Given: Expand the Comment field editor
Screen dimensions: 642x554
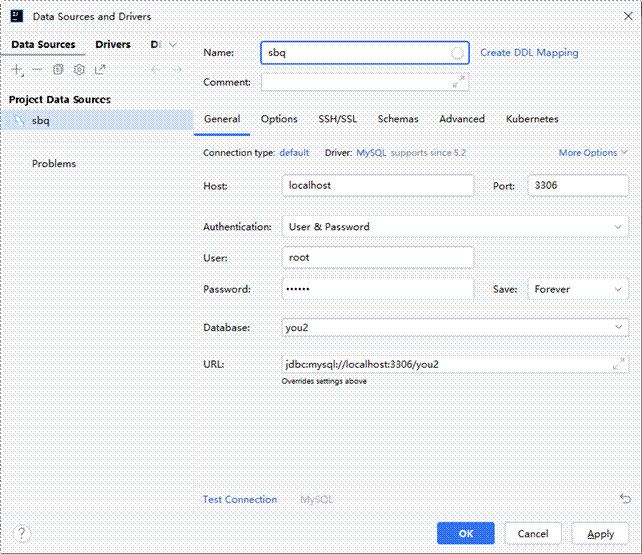Looking at the screenshot, I should 459,81.
